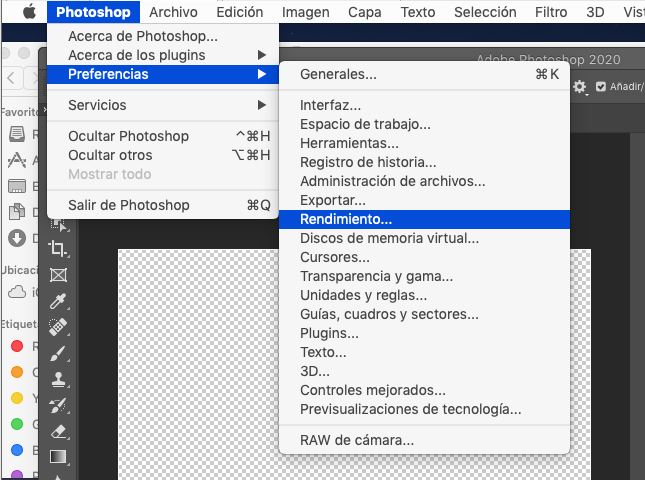Select the Gradient tool

[57, 457]
